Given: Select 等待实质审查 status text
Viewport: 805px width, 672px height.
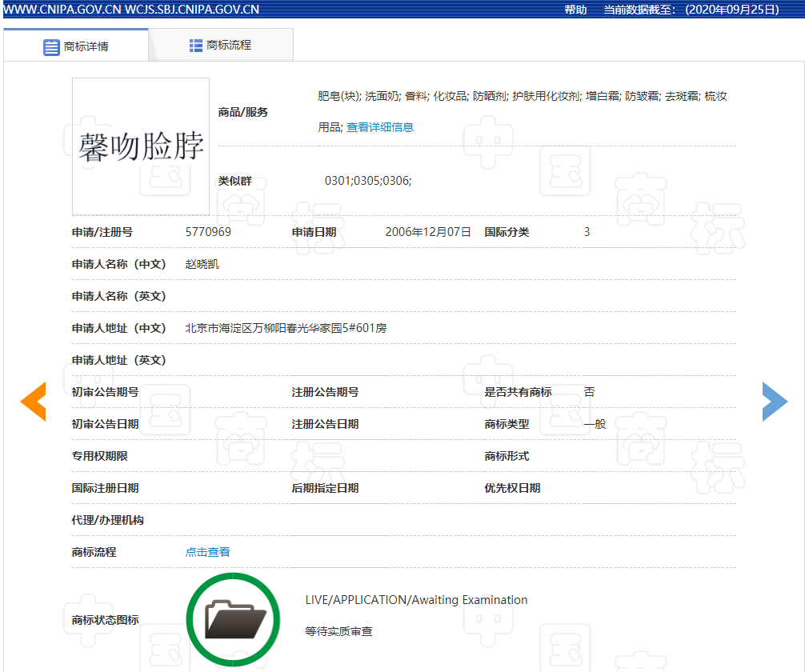Looking at the screenshot, I should pyautogui.click(x=338, y=631).
